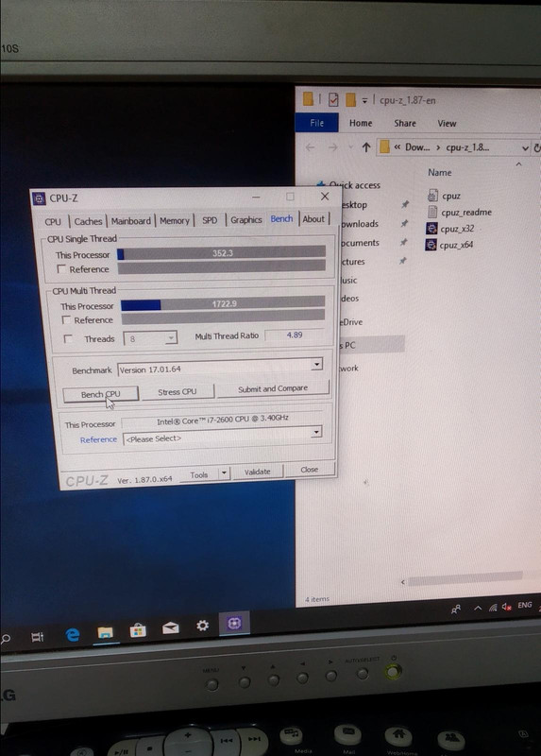Switch to the Caches tab
Screen dimensions: 541x756
coord(88,221)
